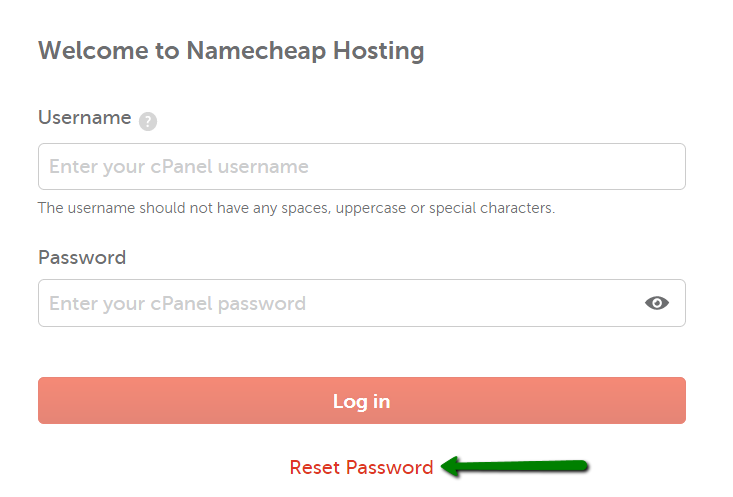Click the Password field label
733x497 pixels.
pyautogui.click(x=82, y=258)
